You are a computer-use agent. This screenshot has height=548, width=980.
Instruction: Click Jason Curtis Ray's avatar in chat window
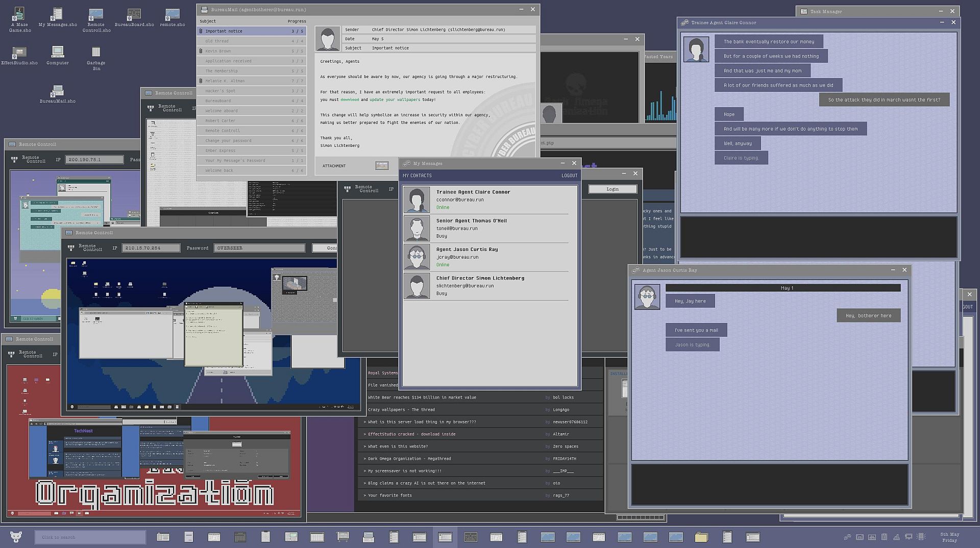pyautogui.click(x=647, y=297)
